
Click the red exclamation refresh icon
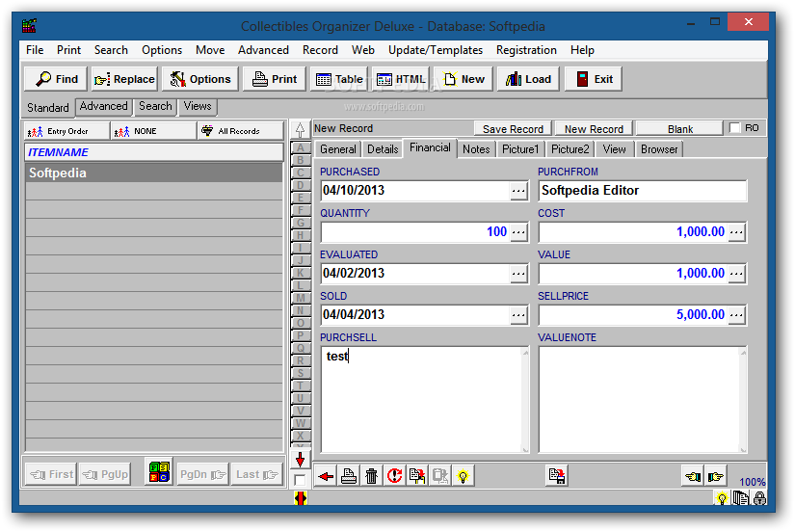394,476
